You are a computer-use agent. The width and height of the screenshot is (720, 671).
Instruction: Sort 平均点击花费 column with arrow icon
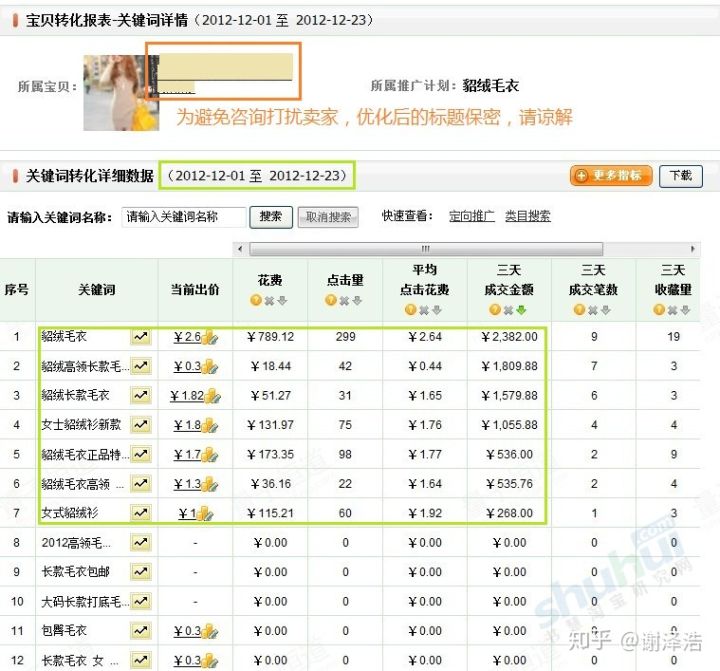(x=437, y=310)
